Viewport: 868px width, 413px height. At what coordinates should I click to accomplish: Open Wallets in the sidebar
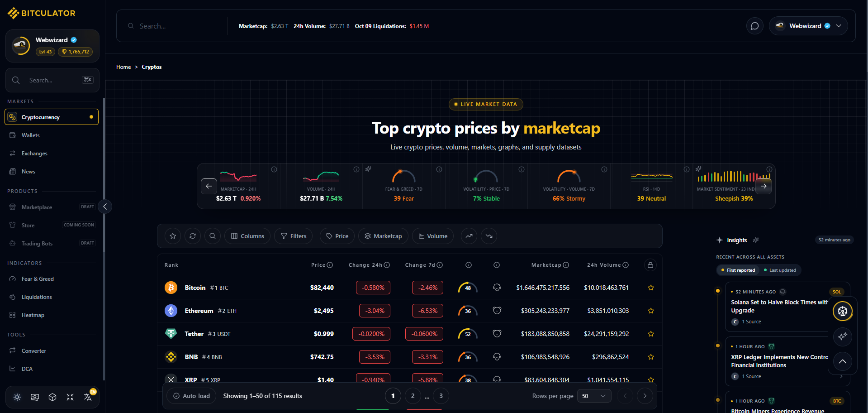coord(52,135)
